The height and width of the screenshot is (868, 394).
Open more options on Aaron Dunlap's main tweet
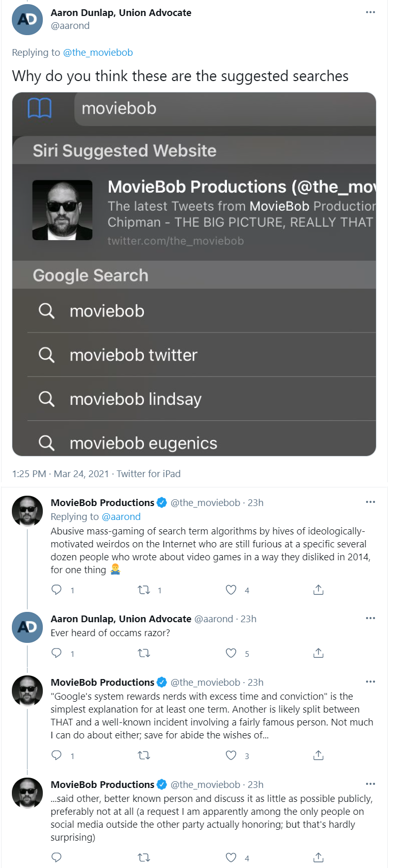tap(370, 12)
